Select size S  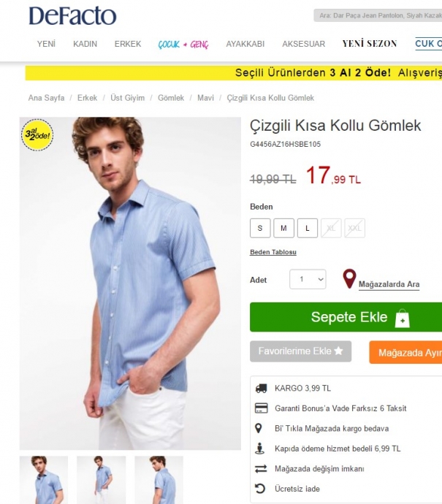[260, 228]
